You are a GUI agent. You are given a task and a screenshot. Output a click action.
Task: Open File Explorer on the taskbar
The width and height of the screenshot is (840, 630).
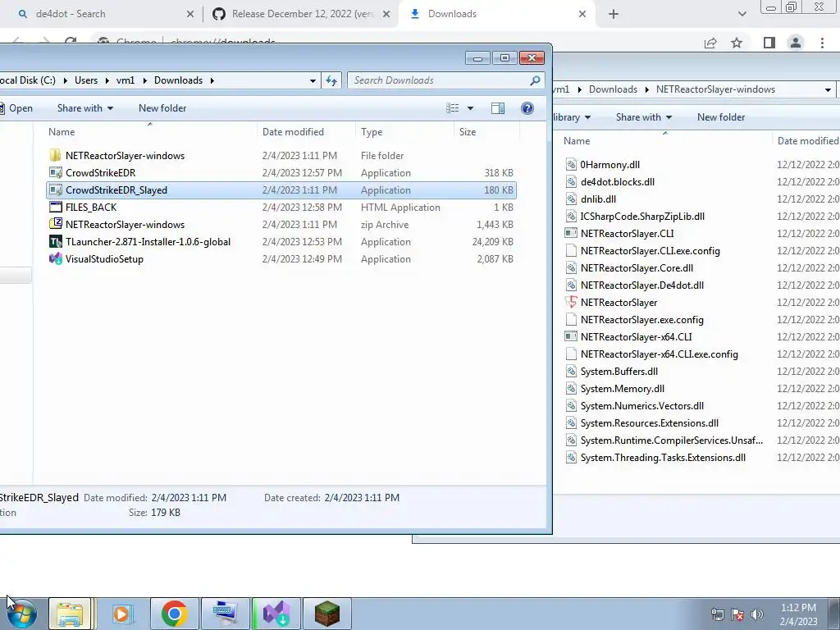pyautogui.click(x=71, y=614)
